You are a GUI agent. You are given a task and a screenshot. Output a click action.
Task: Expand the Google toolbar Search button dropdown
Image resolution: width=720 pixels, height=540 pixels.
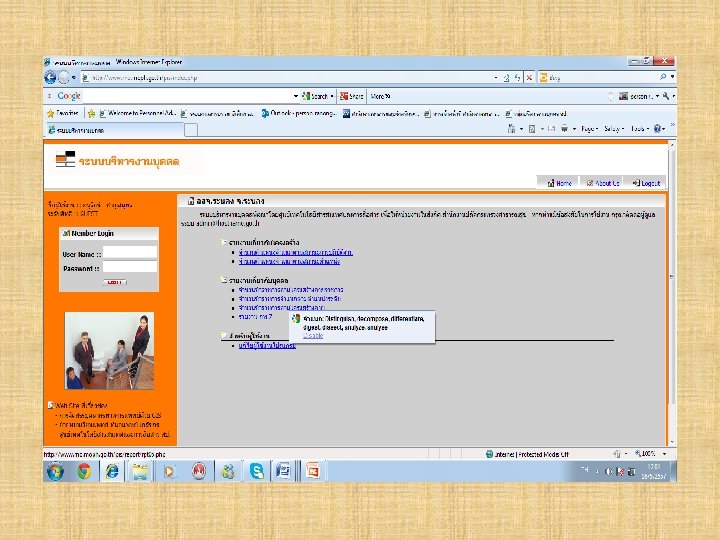click(x=332, y=96)
